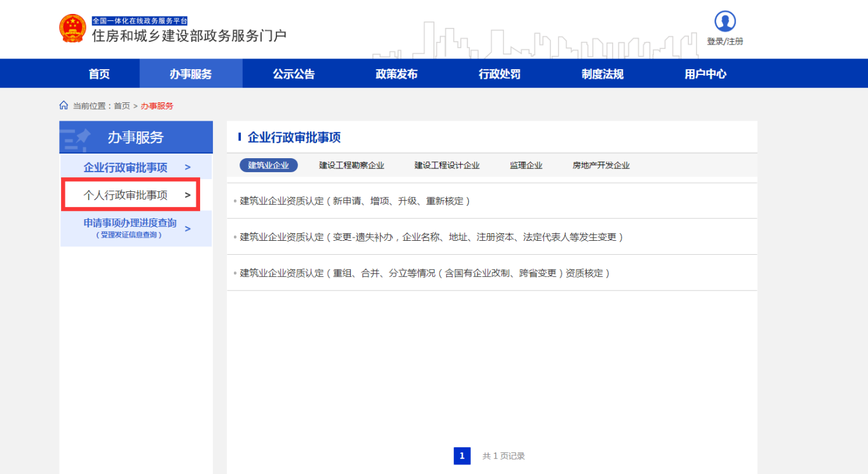Expand 申请事项办理进度查询 in the sidebar
The width and height of the screenshot is (868, 474).
(136, 229)
